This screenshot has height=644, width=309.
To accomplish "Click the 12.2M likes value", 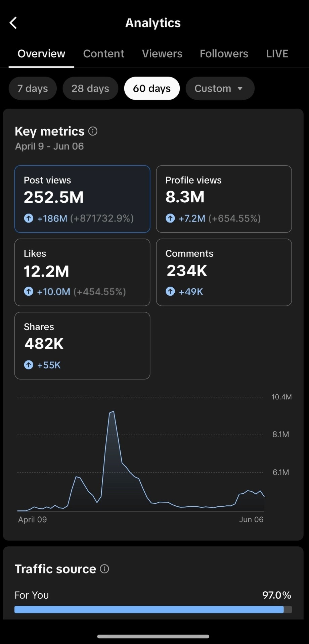I will (x=46, y=271).
